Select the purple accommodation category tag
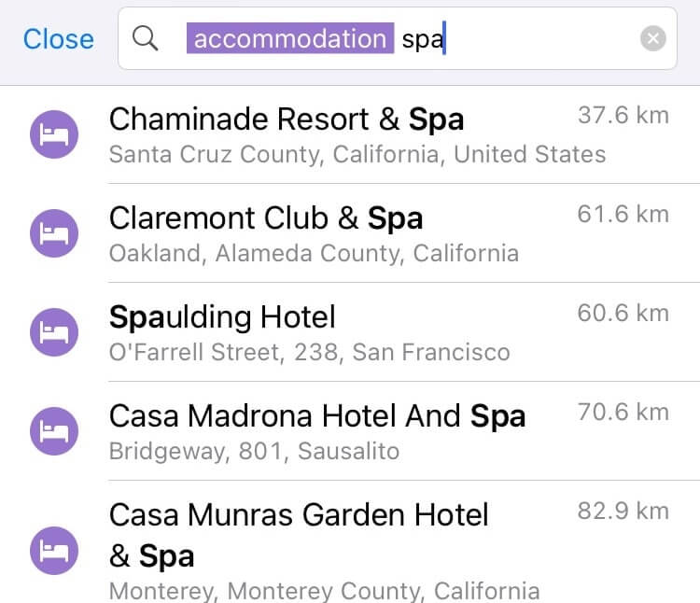Image resolution: width=700 pixels, height=603 pixels. click(289, 38)
